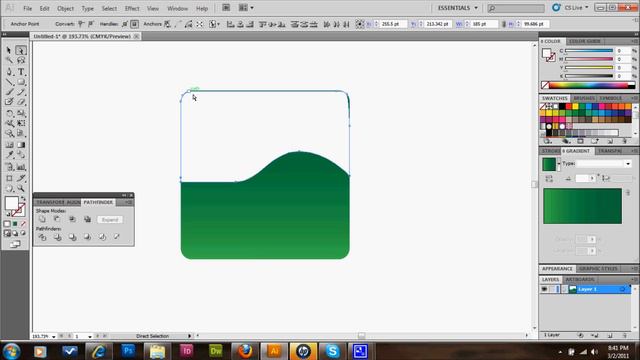The image size is (640, 360).
Task: Toggle Layer 1 visibility eye
Action: click(x=544, y=289)
